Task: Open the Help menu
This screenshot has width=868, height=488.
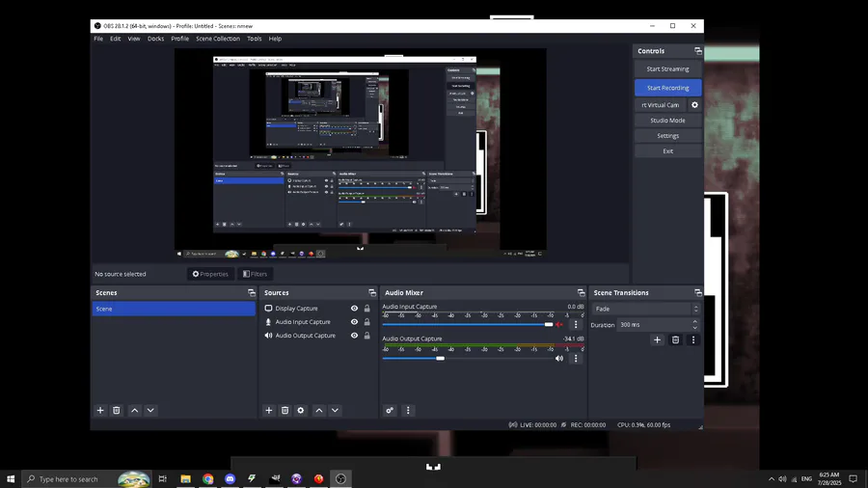Action: 275,39
